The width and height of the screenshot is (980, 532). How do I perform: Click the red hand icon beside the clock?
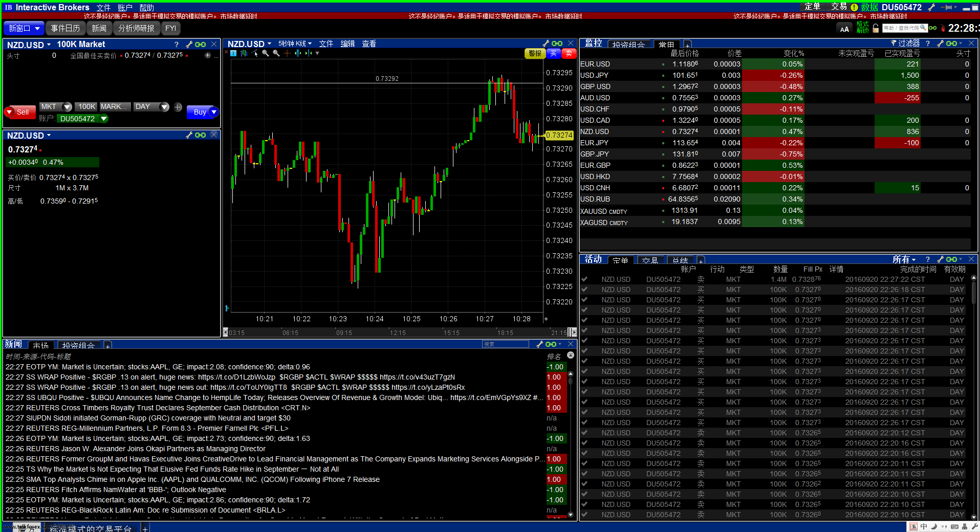tap(943, 28)
